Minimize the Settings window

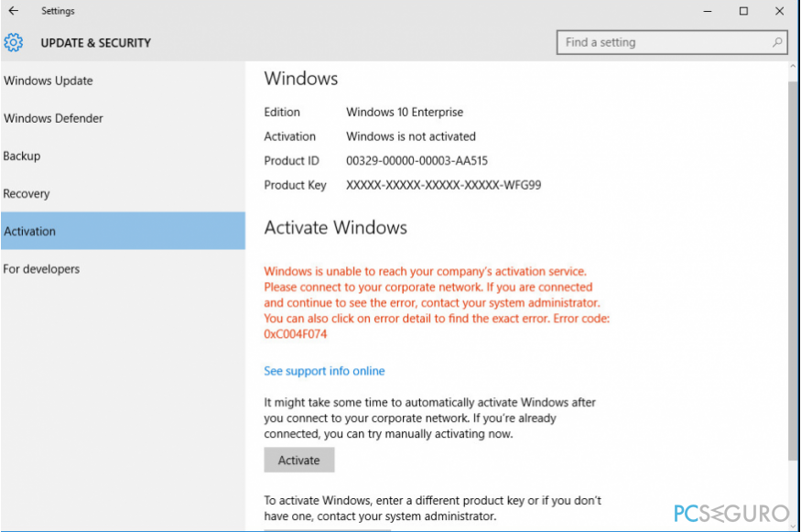(708, 11)
